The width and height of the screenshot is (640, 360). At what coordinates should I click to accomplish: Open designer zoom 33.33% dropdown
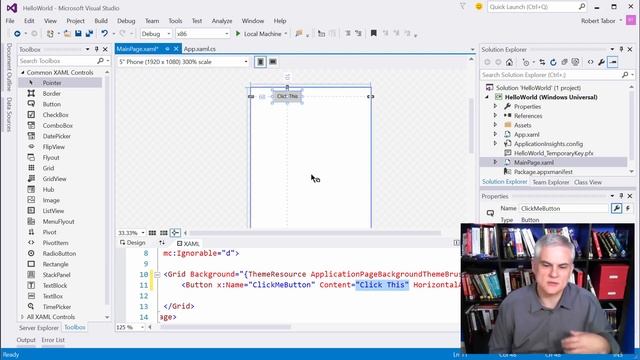(x=131, y=233)
